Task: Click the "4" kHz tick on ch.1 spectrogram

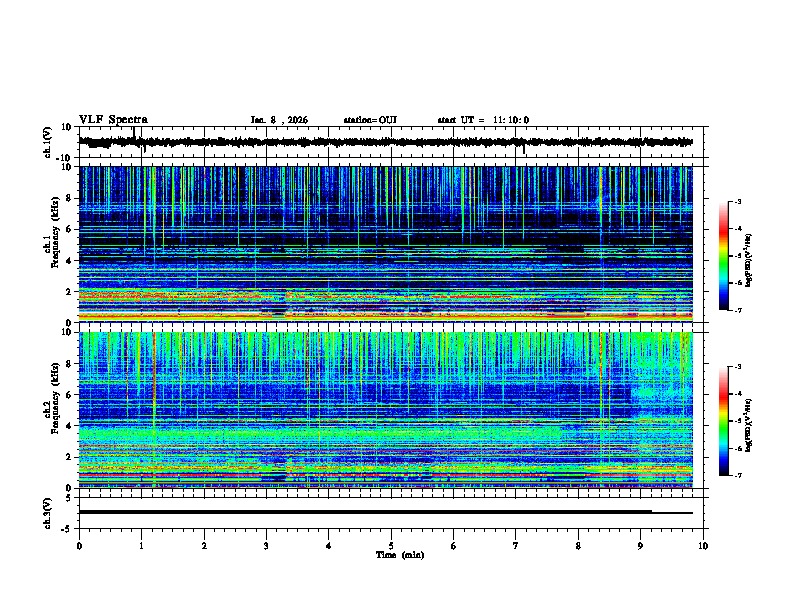Action: click(x=69, y=261)
